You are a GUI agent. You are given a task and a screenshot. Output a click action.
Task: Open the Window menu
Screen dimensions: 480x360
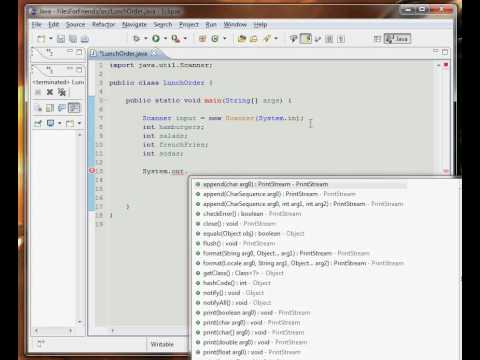tap(235, 25)
